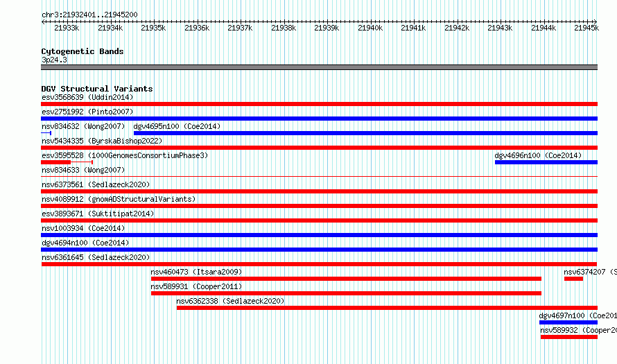Select the red nsv6362338 variant bar
Viewport: 617px width, 364px height.
tap(388, 308)
